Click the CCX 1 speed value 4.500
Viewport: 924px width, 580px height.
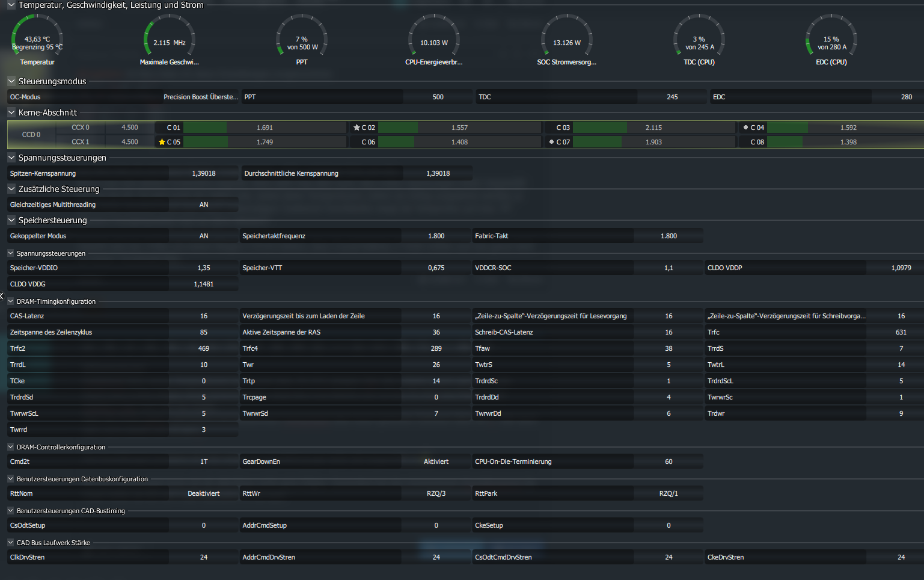pyautogui.click(x=129, y=142)
